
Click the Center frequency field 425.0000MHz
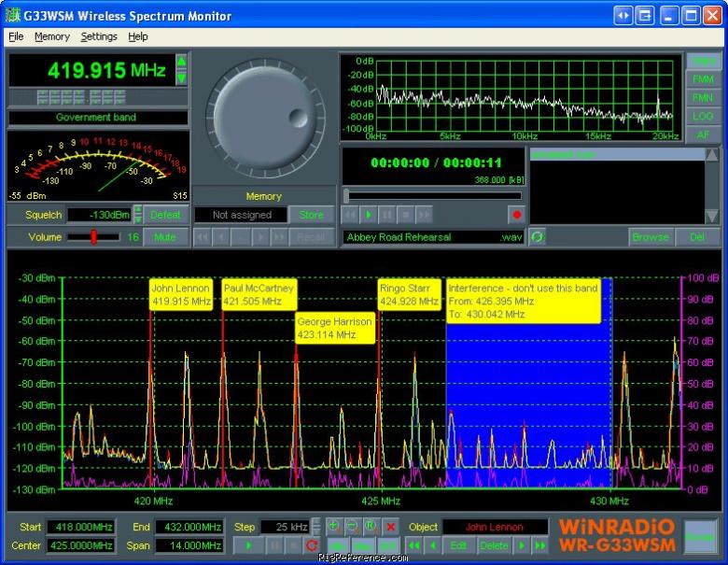tap(82, 545)
